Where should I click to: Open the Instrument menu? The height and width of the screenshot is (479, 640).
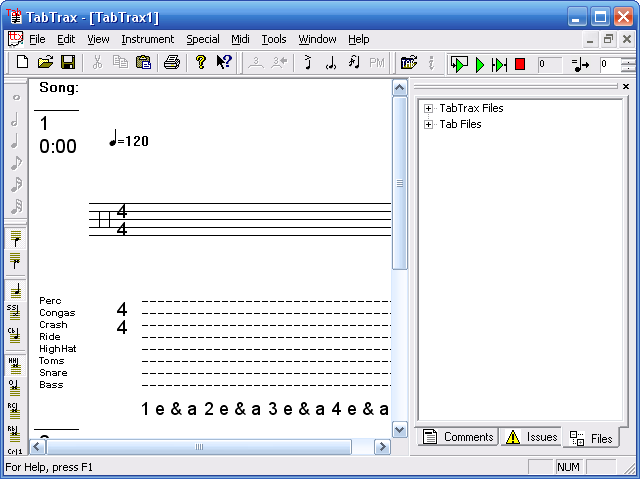tap(147, 39)
